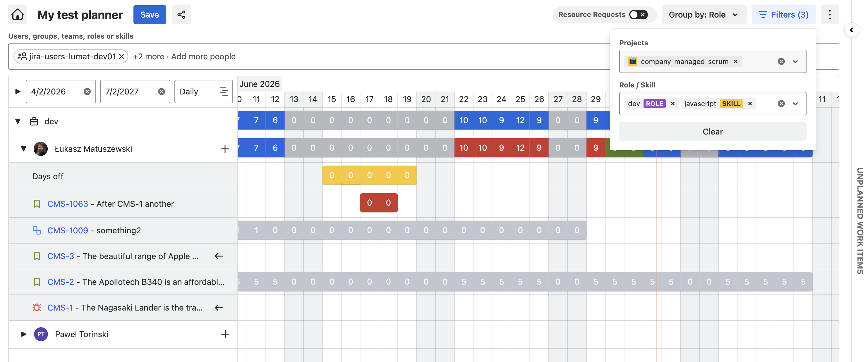Viewport: 868px width, 362px height.
Task: Click the bookmark icon on CMS-3
Action: point(37,256)
